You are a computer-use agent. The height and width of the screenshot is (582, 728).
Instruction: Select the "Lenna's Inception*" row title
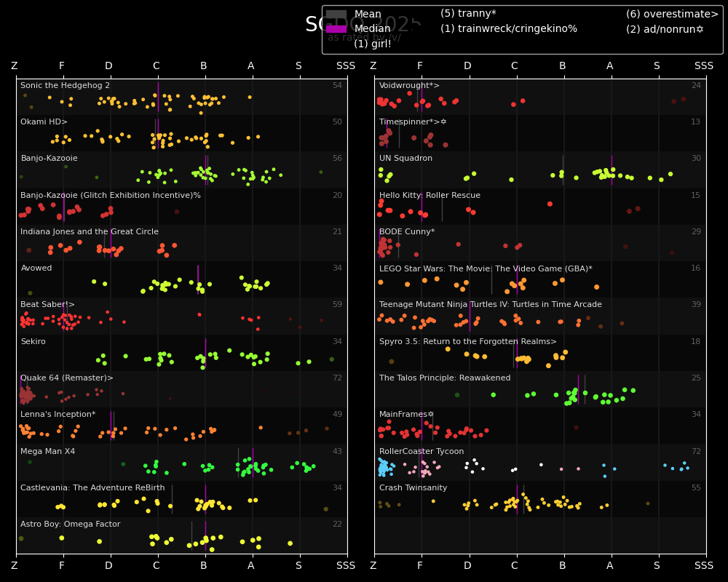58,415
